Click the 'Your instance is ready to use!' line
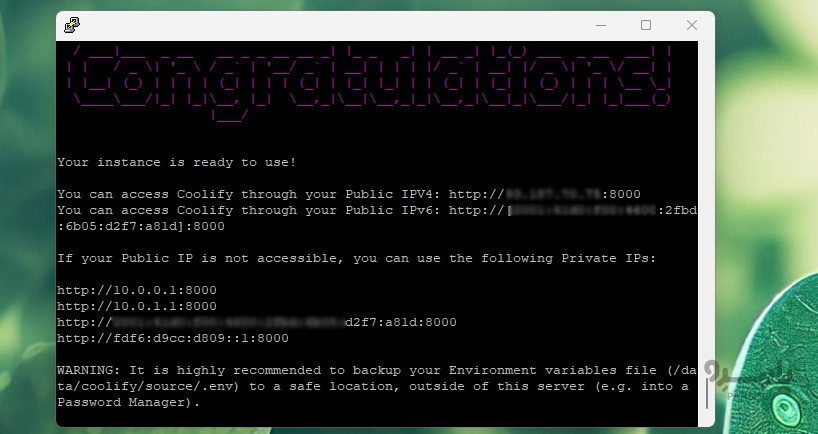 pos(177,162)
